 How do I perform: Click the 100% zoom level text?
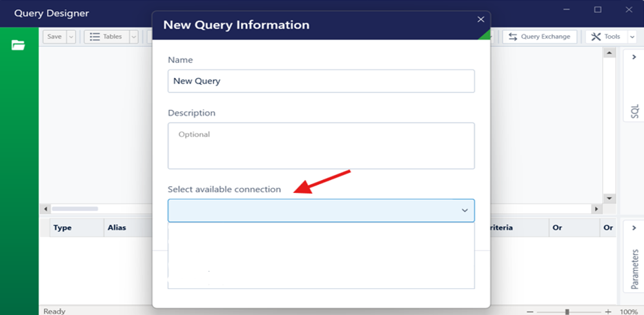click(628, 312)
